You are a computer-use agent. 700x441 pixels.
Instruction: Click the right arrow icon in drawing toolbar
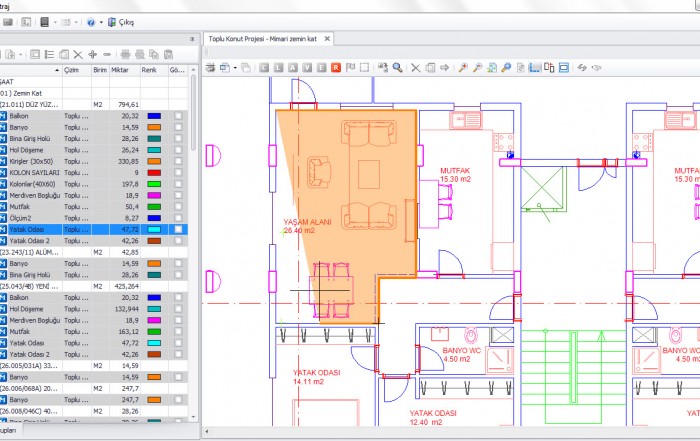(444, 68)
